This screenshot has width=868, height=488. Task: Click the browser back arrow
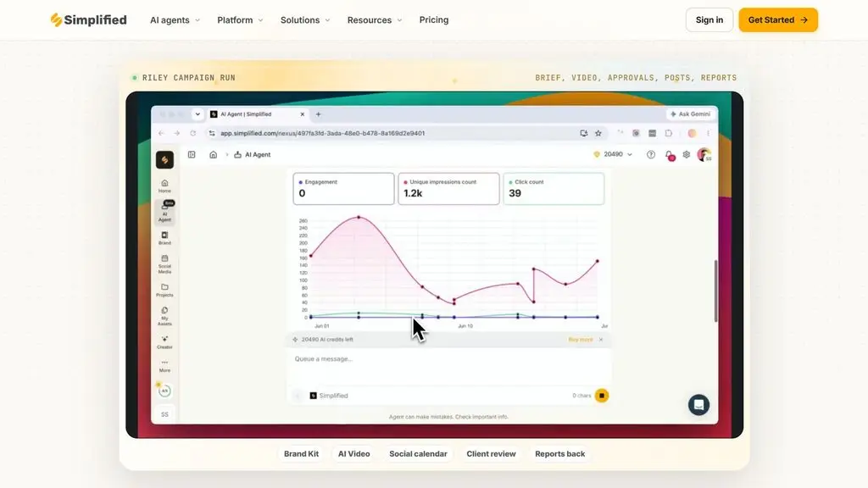click(161, 133)
